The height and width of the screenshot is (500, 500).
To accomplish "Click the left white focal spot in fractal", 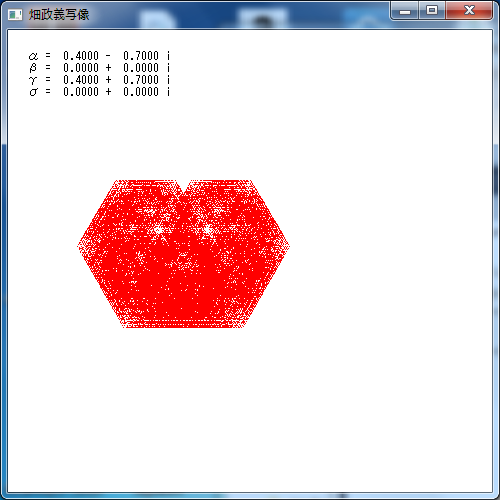I will (x=158, y=229).
